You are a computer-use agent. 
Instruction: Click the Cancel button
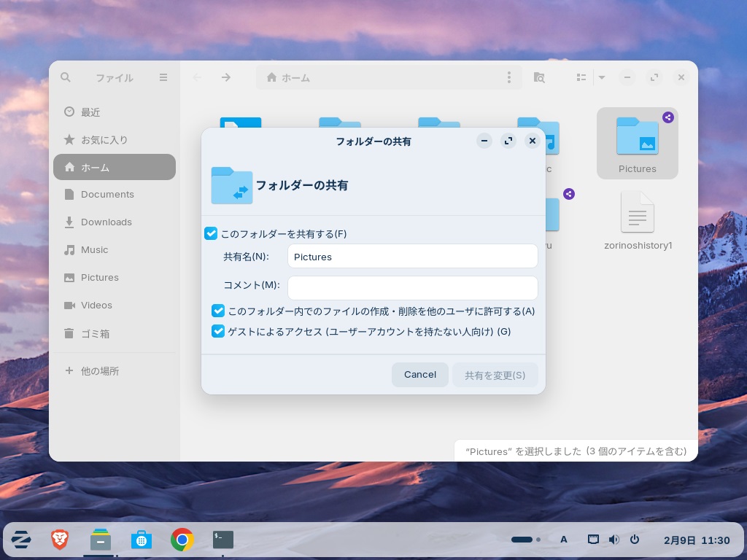420,375
